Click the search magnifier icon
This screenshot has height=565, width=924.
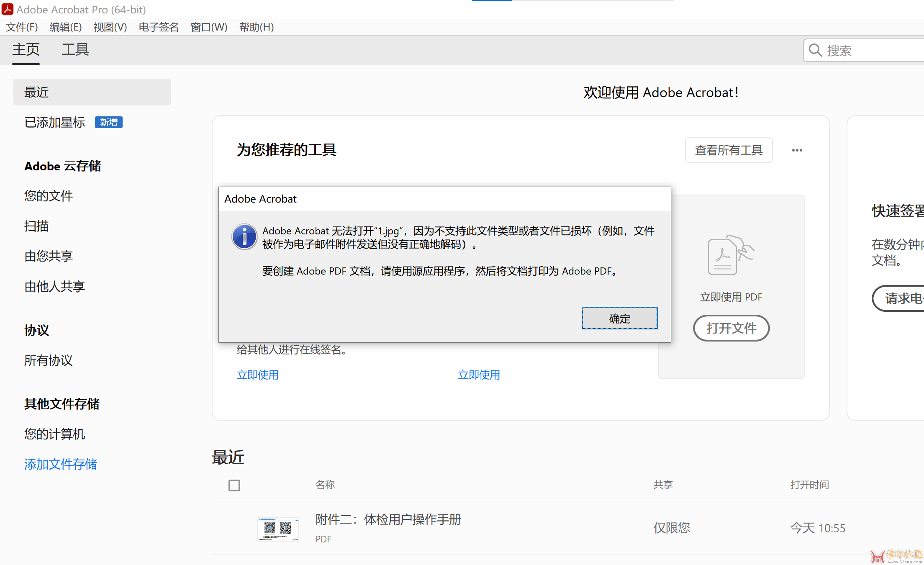coord(815,50)
